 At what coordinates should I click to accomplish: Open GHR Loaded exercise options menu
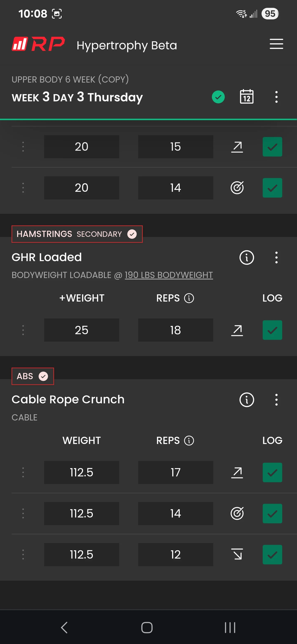pos(276,257)
